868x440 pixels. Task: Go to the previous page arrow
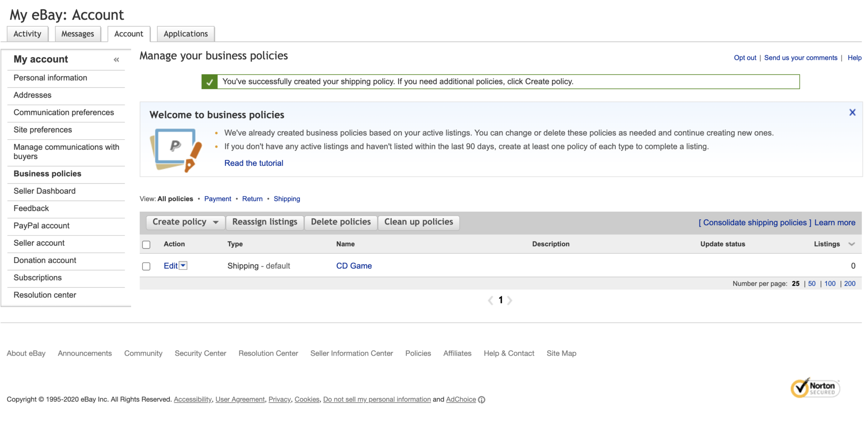point(490,300)
